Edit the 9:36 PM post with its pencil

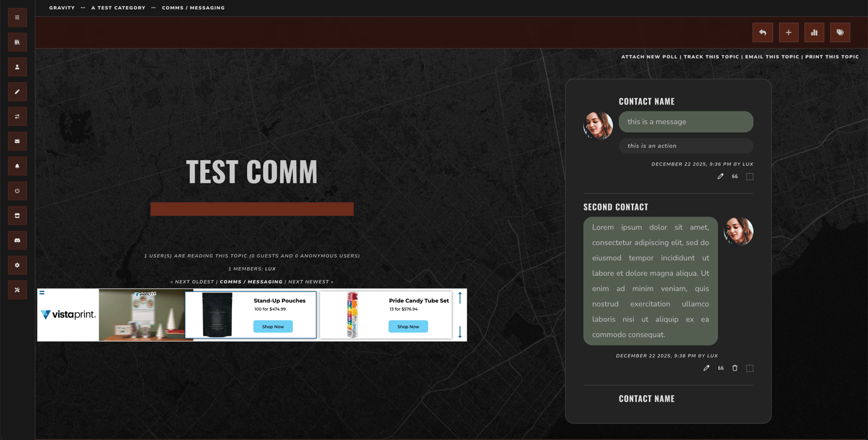point(720,176)
